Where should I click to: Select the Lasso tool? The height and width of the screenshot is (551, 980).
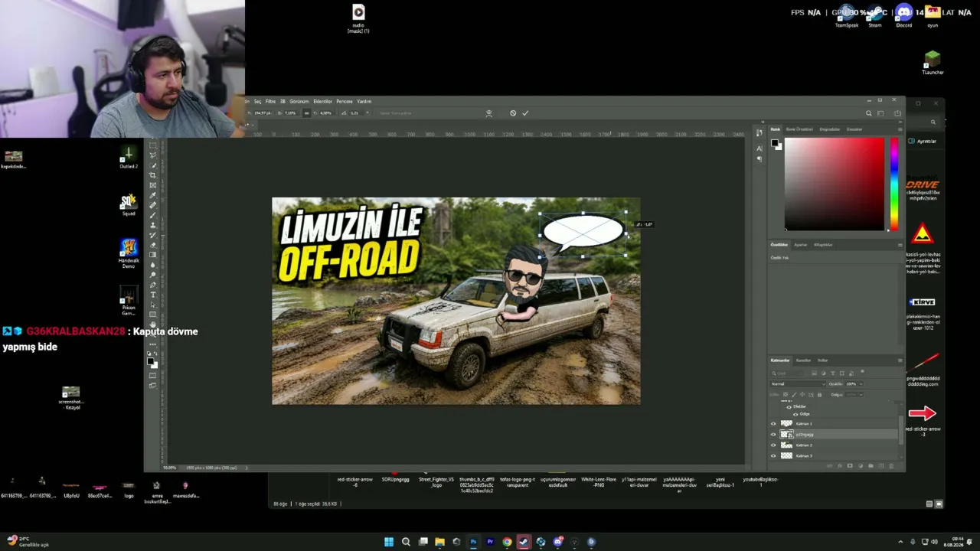pos(153,155)
